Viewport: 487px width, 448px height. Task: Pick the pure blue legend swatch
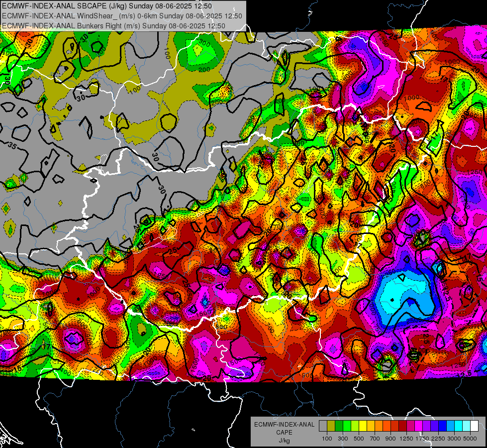pos(443,426)
